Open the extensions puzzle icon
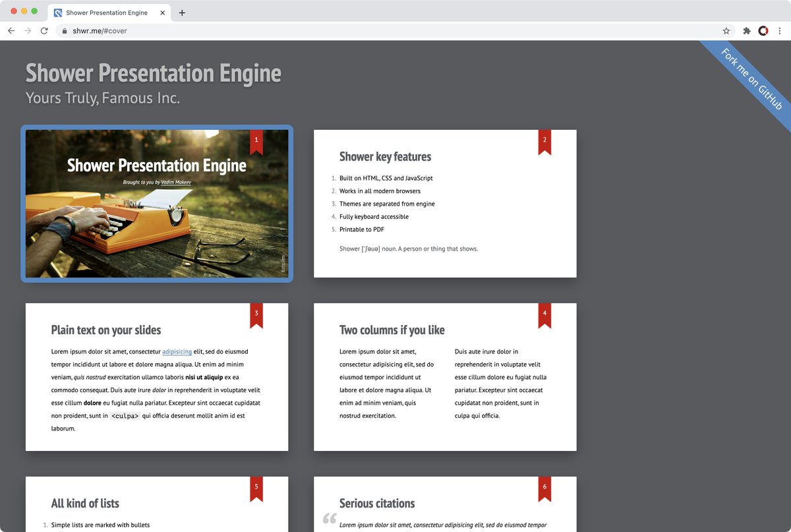The image size is (791, 532). click(747, 31)
